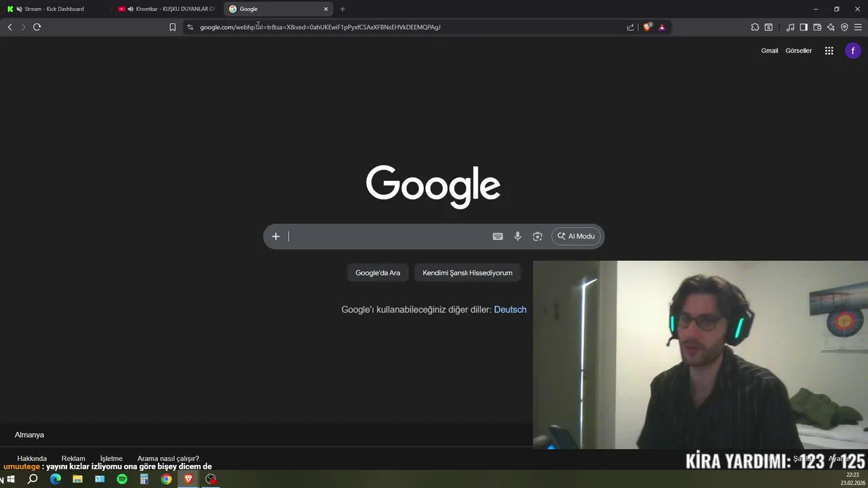Open Spotify from the taskbar
This screenshot has width=868, height=488.
(122, 479)
